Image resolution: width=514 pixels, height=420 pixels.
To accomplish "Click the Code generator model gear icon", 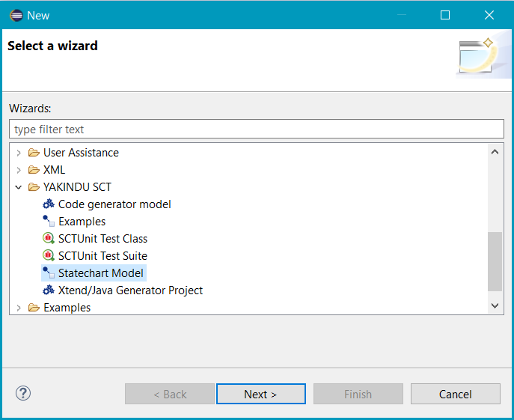I will pyautogui.click(x=49, y=204).
